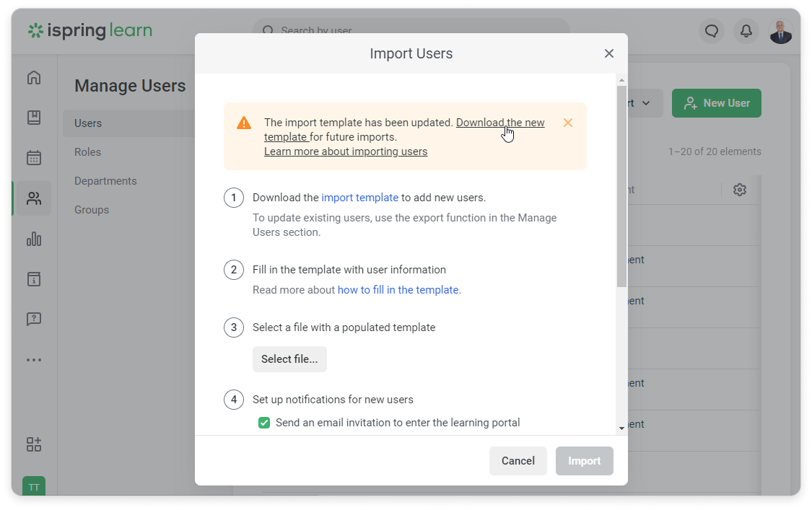Click the notifications bell icon
The width and height of the screenshot is (812, 510).
click(746, 31)
